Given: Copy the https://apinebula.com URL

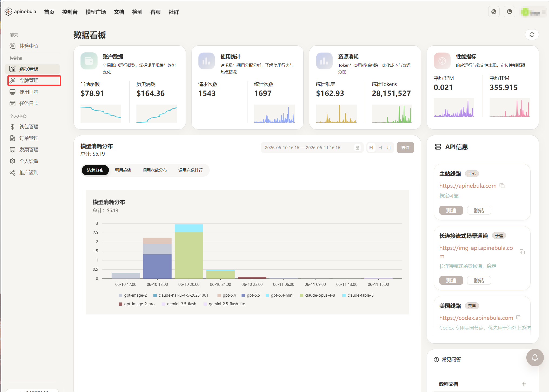Looking at the screenshot, I should 502,186.
